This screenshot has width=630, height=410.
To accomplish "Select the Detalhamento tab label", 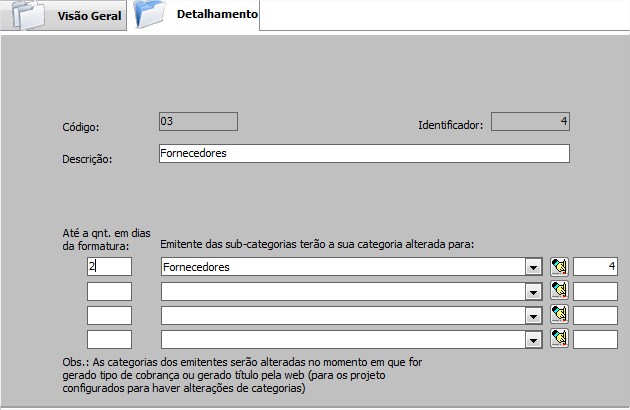I will (x=216, y=15).
